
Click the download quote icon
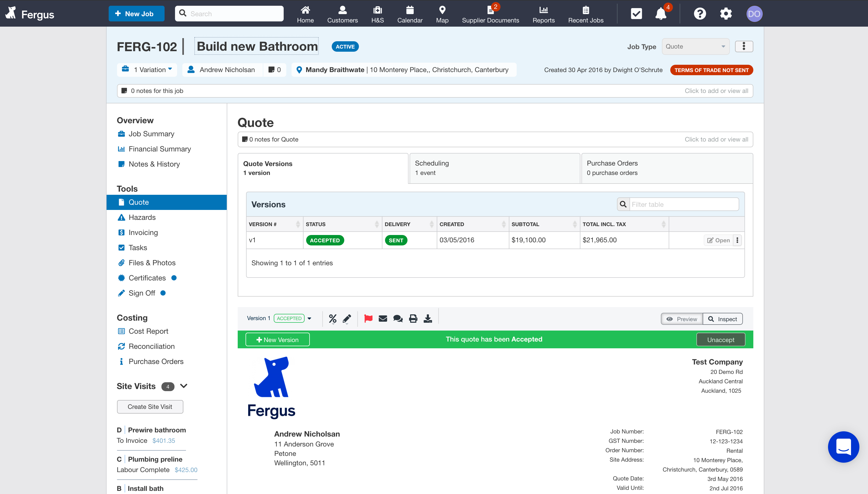point(428,318)
